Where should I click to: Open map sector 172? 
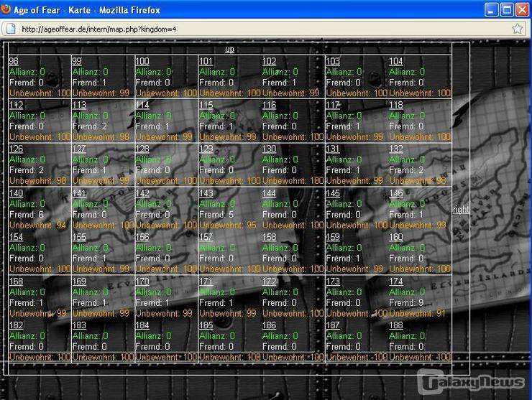click(x=269, y=282)
